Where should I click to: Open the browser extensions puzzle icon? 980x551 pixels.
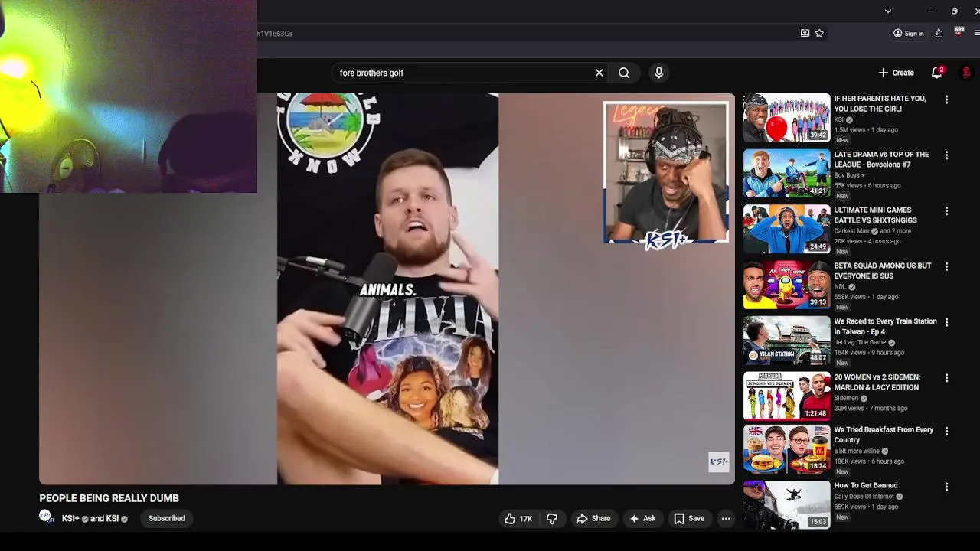[939, 33]
